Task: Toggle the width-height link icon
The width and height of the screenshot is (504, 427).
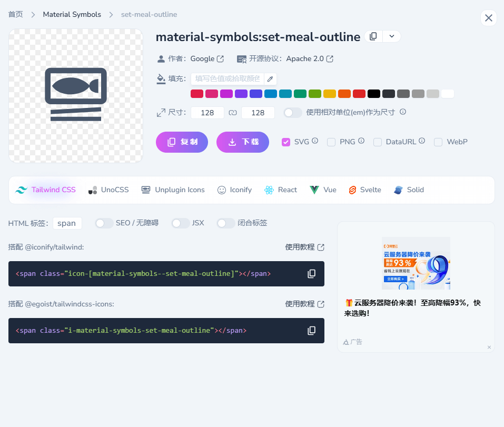Action: click(x=233, y=113)
